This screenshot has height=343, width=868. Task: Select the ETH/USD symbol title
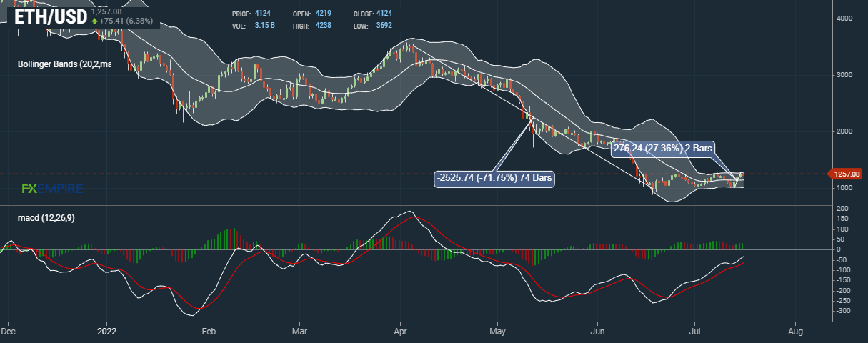point(51,18)
